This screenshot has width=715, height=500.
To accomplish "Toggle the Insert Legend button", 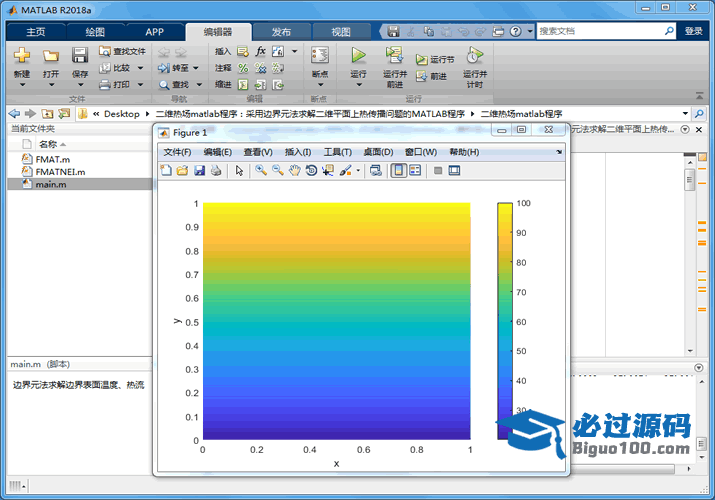I will tap(415, 170).
